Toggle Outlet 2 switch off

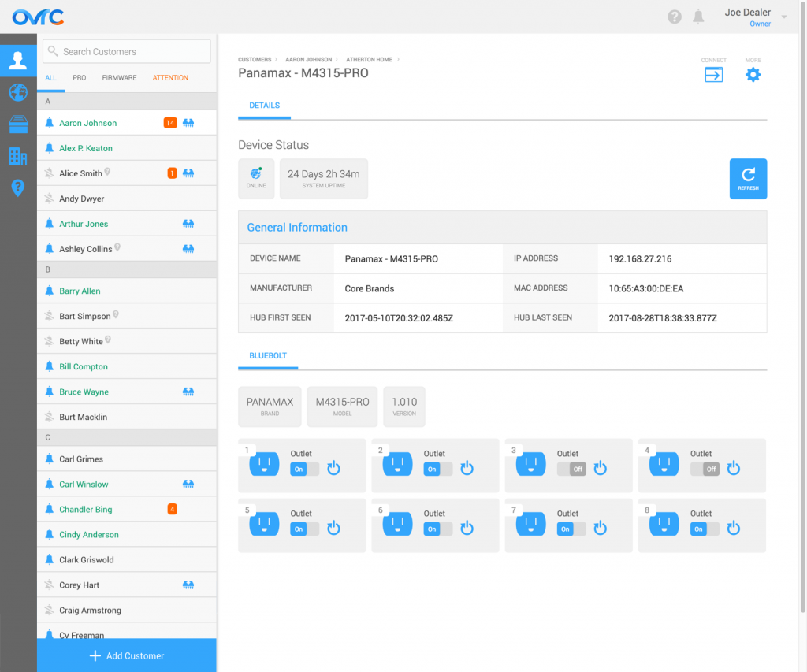[x=438, y=470]
